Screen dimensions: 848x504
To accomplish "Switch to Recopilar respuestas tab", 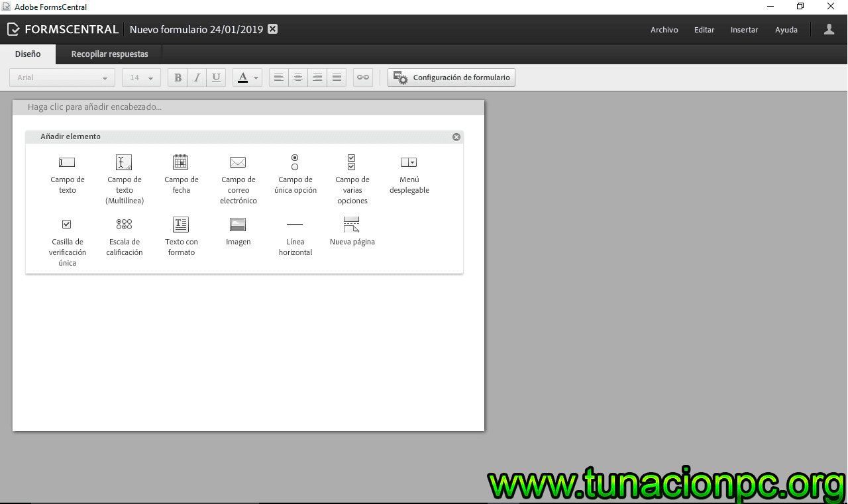I will [109, 54].
